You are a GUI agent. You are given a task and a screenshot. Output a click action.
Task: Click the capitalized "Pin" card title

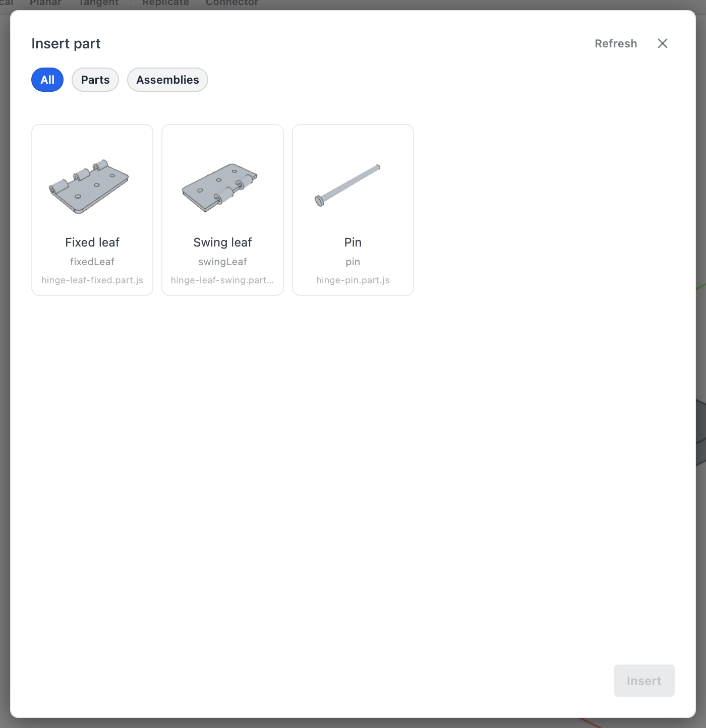click(x=353, y=242)
